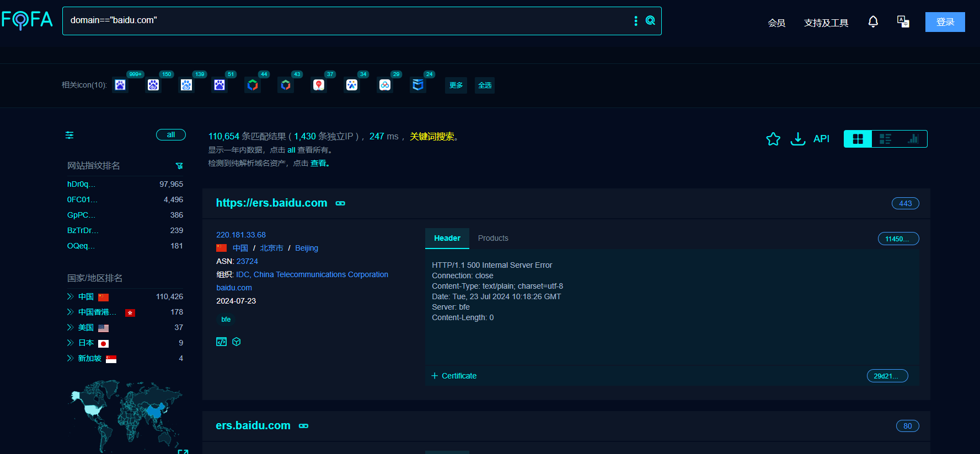Click the 登录 login button
The height and width of the screenshot is (454, 980).
click(945, 22)
